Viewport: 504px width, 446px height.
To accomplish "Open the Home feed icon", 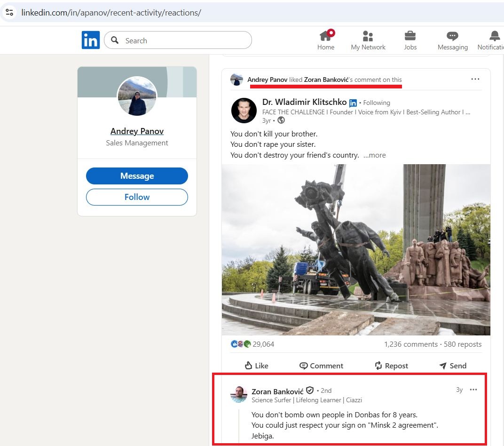I will 325,37.
